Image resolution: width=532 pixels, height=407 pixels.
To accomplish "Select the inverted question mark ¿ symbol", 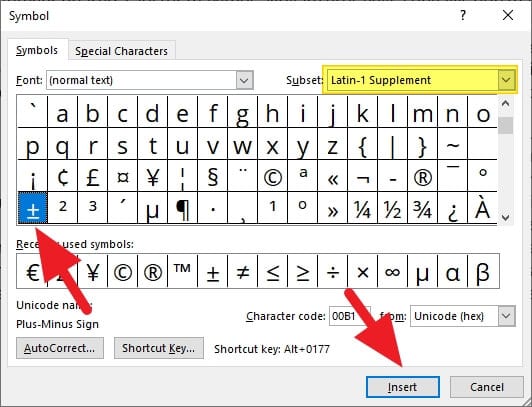I will [452, 208].
